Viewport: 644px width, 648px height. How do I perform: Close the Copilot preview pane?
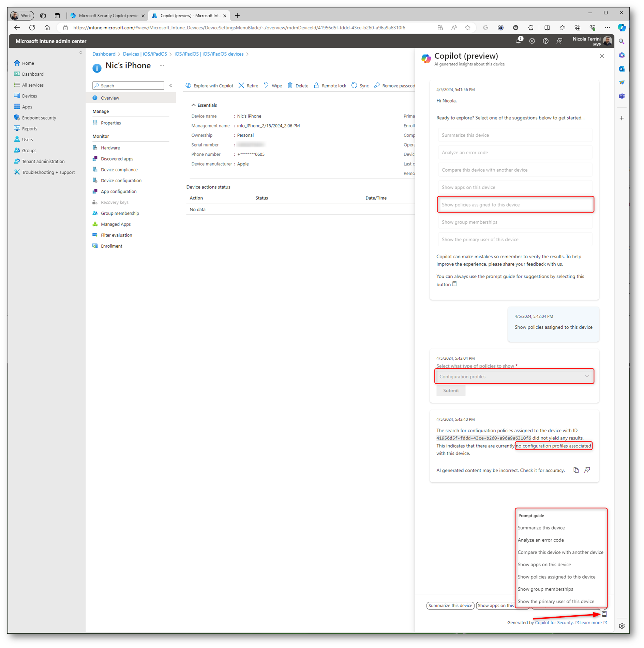tap(602, 56)
